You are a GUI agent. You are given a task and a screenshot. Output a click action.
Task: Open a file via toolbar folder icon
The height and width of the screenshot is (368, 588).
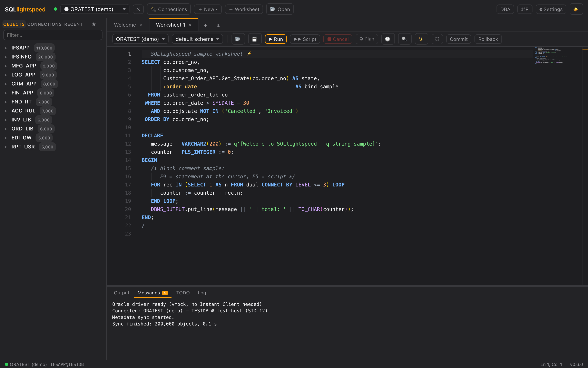click(238, 39)
